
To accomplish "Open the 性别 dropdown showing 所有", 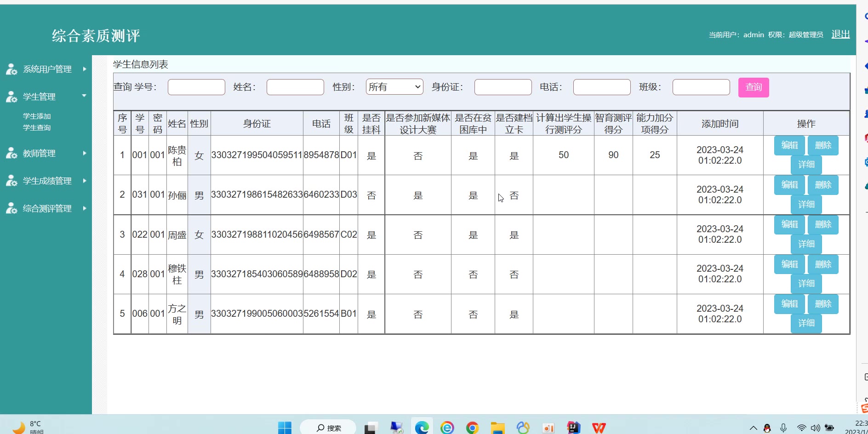I will point(394,87).
